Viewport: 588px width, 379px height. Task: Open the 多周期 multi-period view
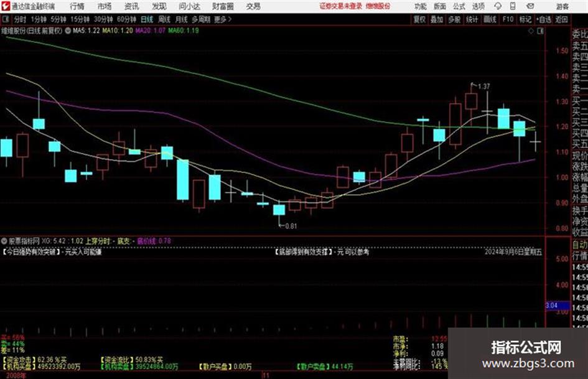point(201,19)
